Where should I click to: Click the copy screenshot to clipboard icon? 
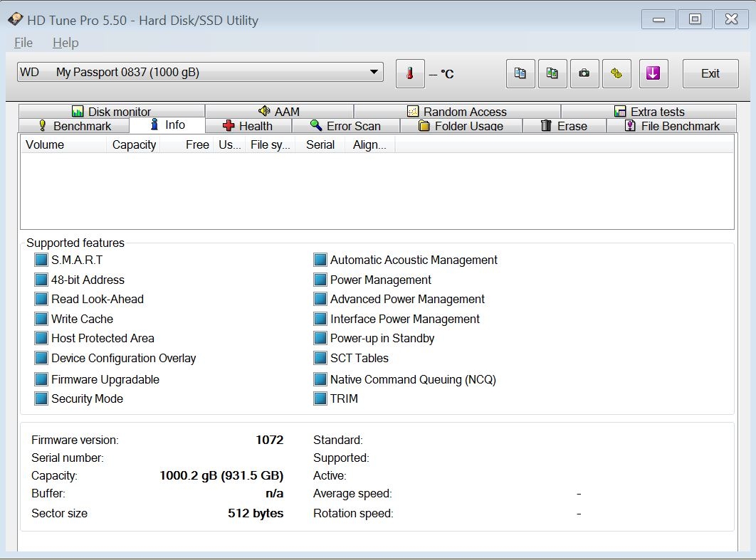552,74
